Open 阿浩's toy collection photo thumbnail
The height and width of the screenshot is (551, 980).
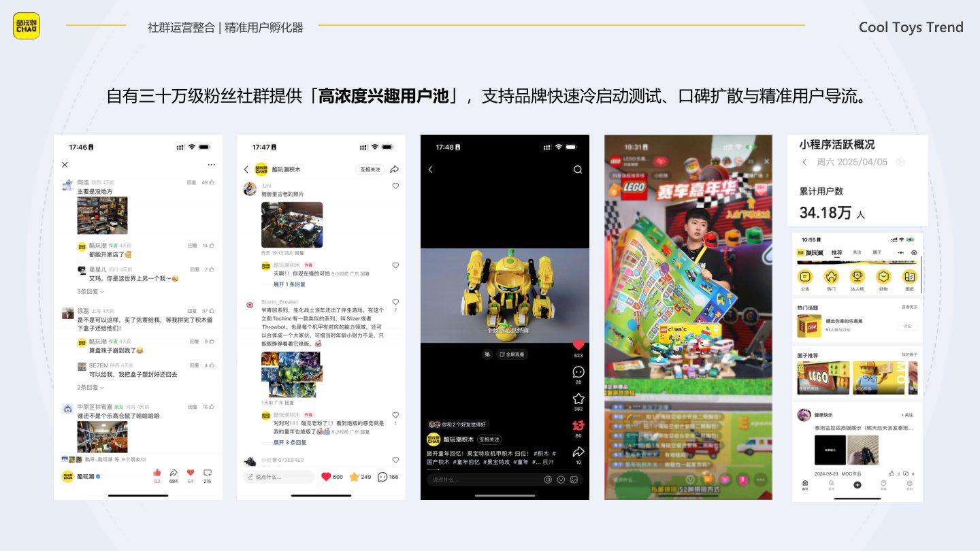tap(102, 216)
